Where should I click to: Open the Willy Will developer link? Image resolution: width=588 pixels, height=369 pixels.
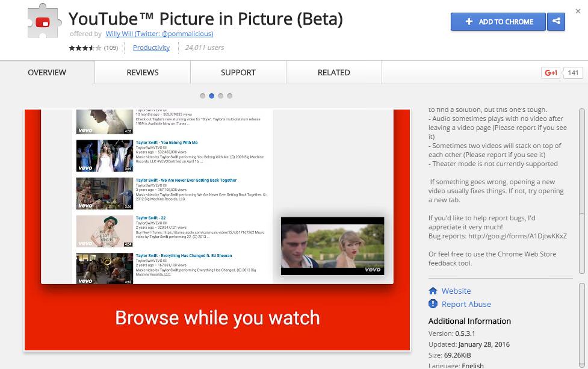pyautogui.click(x=159, y=34)
